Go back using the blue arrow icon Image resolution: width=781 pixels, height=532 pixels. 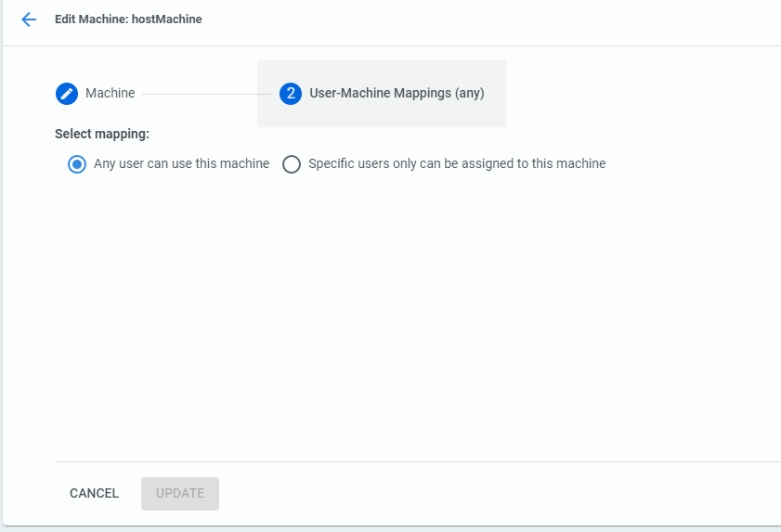click(x=29, y=19)
